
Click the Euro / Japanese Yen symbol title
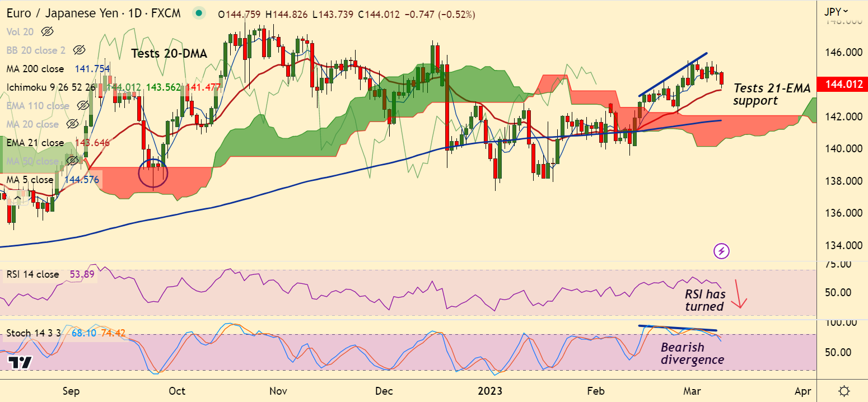[65, 13]
